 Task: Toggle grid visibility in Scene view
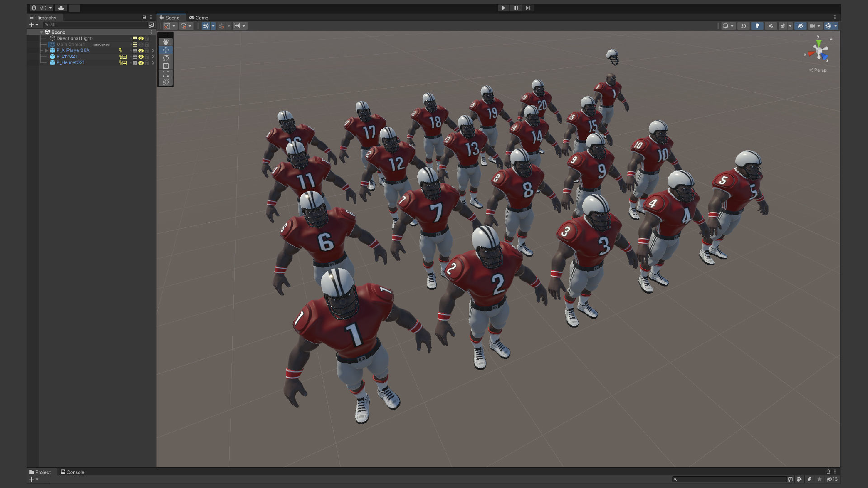(x=206, y=26)
